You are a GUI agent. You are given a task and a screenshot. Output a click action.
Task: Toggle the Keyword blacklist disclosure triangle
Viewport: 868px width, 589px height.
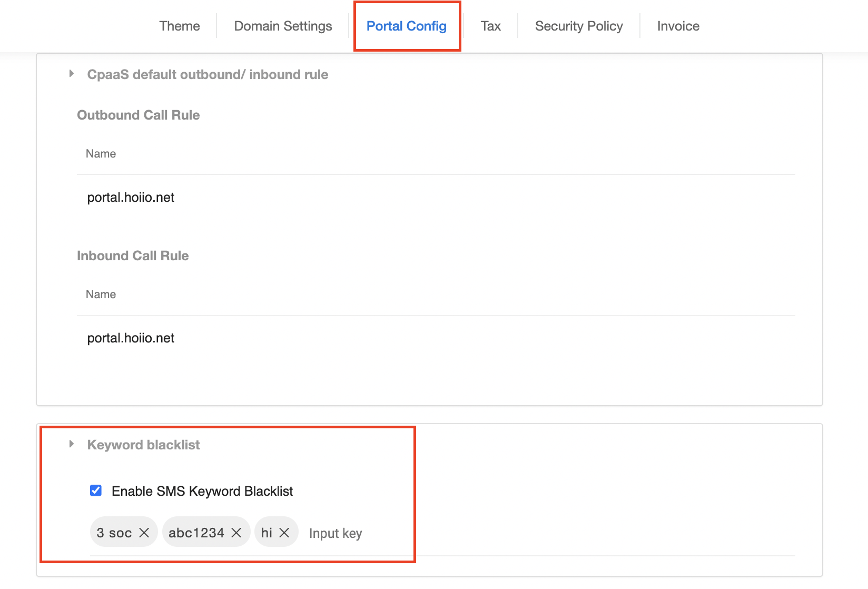click(x=72, y=444)
